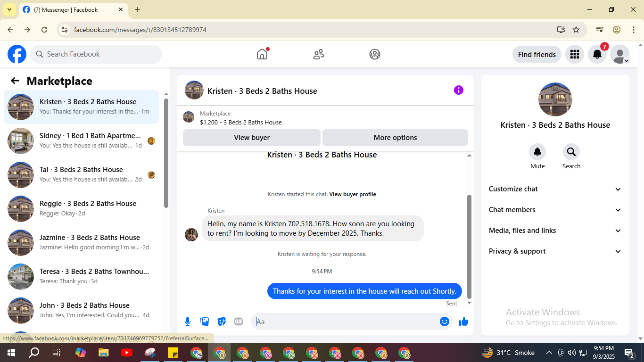This screenshot has width=644, height=362.
Task: Expand Media, files and links section
Action: coord(555,230)
